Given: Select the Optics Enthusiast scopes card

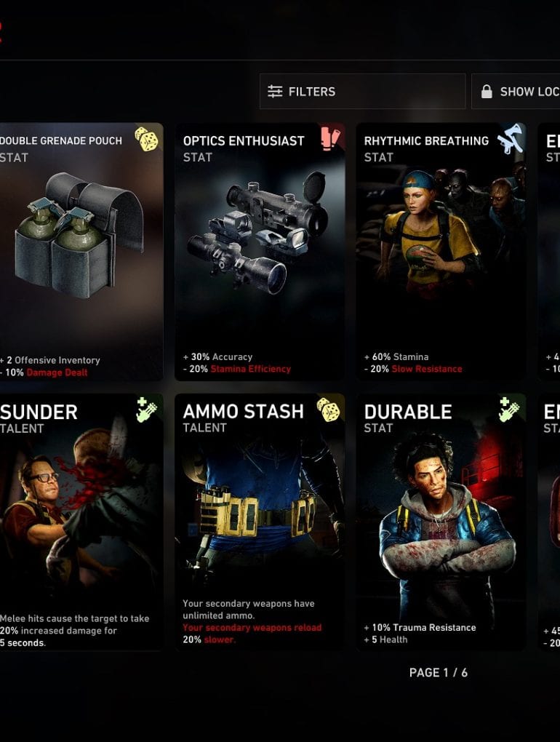Looking at the screenshot, I should click(x=260, y=252).
